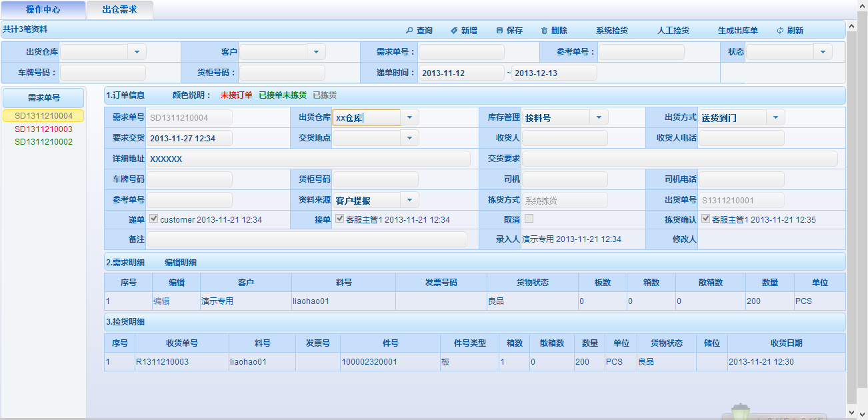This screenshot has height=420, width=868.
Task: Open the 出货方式 dropdown arrow
Action: tap(775, 117)
